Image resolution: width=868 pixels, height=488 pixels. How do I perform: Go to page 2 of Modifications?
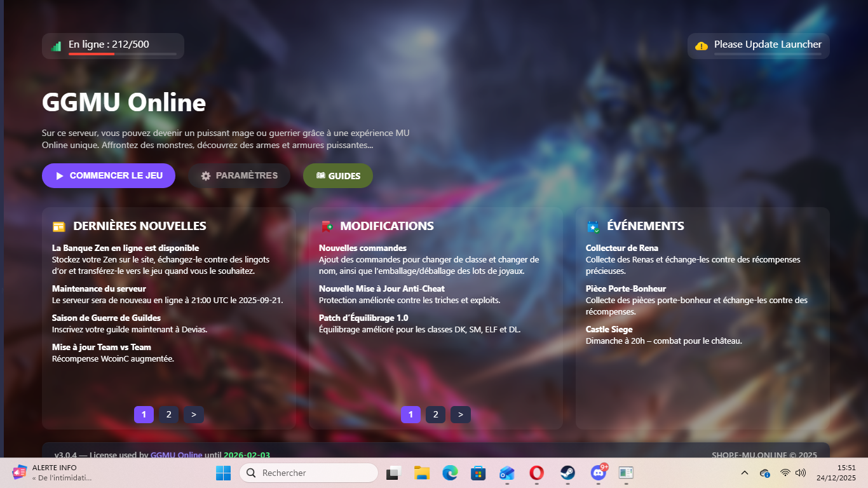point(435,414)
